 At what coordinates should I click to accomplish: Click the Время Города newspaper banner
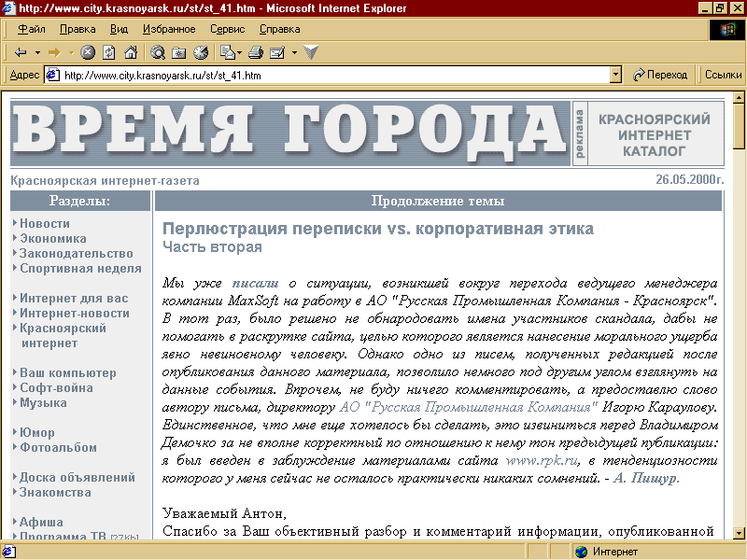pyautogui.click(x=290, y=133)
